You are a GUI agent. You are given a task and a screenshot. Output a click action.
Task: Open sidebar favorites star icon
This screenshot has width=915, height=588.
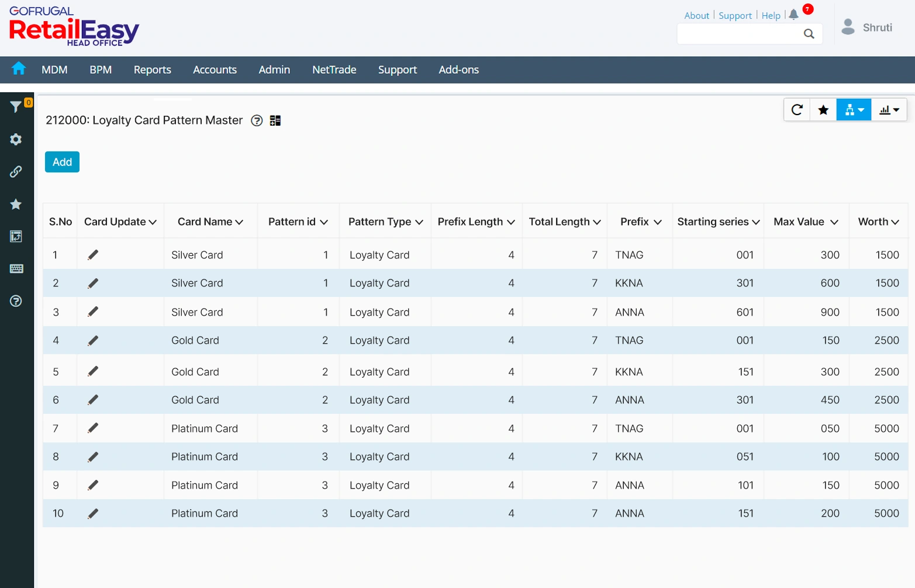[16, 204]
